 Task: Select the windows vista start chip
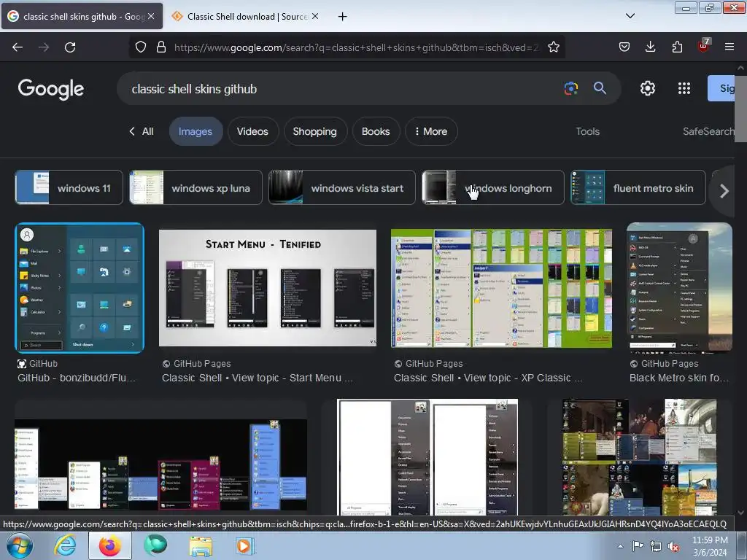pos(342,187)
